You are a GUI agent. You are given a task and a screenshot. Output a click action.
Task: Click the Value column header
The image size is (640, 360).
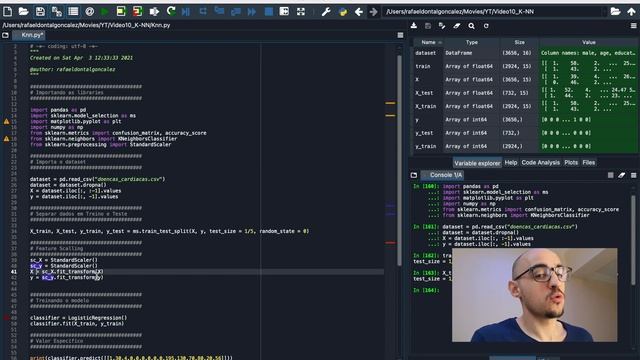point(589,42)
